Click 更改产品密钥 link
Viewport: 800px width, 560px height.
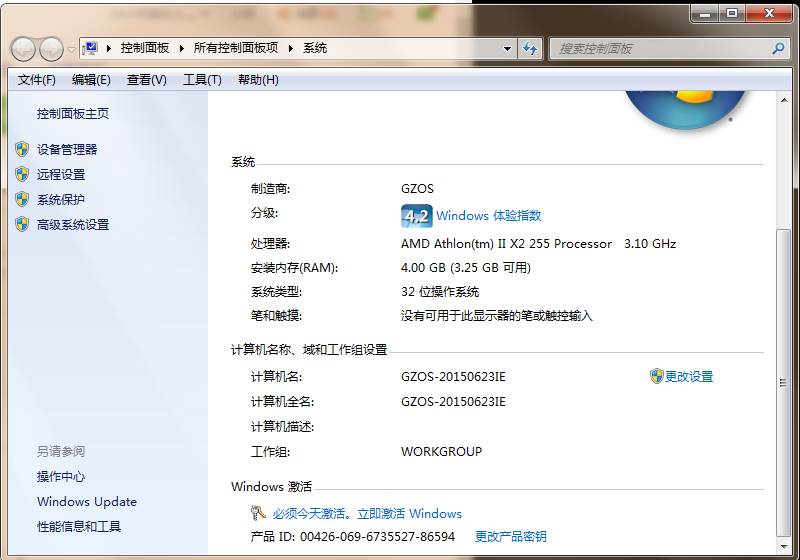click(x=511, y=537)
